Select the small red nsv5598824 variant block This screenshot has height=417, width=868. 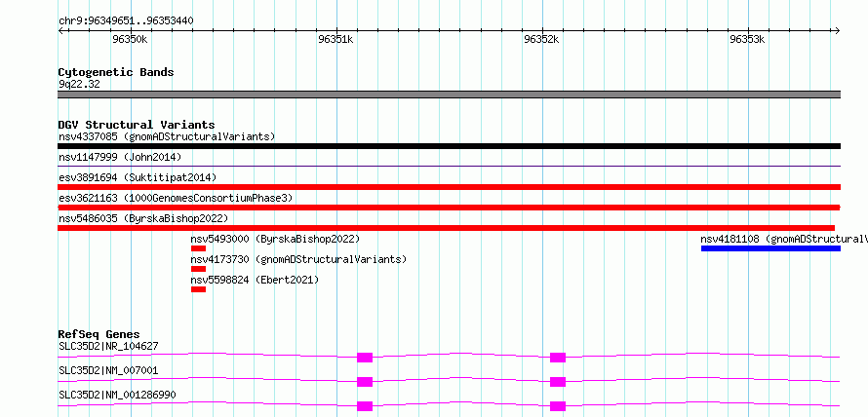198,289
